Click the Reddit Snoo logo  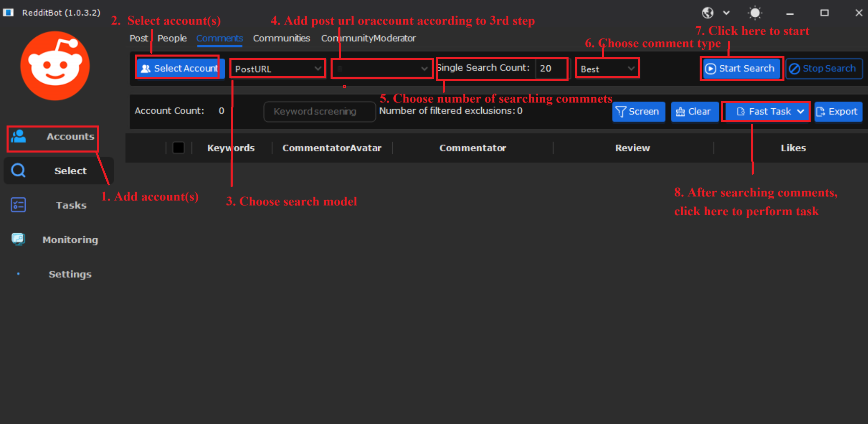coord(55,66)
